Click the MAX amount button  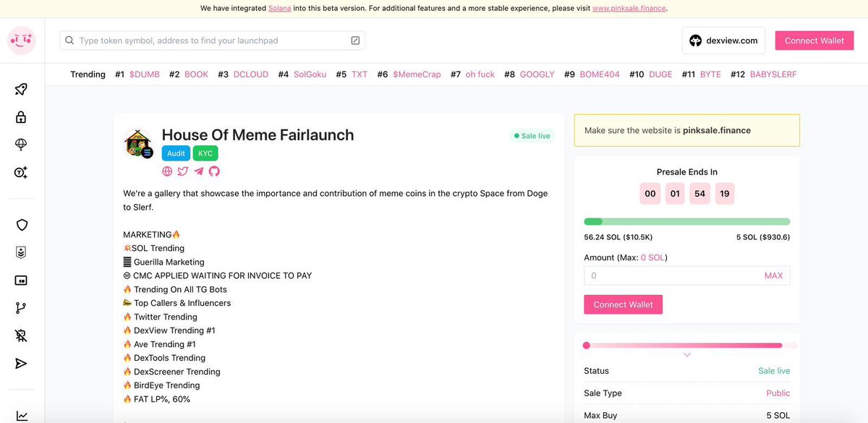point(773,275)
